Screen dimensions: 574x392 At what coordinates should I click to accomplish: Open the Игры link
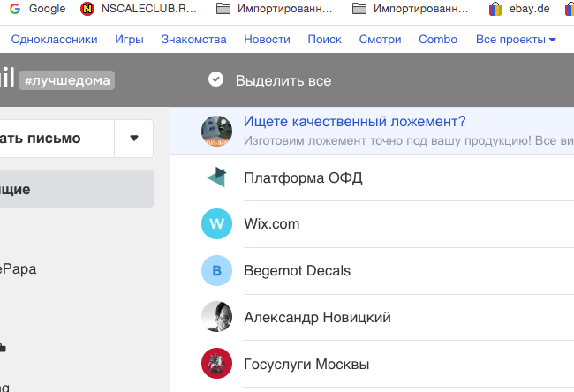(x=129, y=39)
